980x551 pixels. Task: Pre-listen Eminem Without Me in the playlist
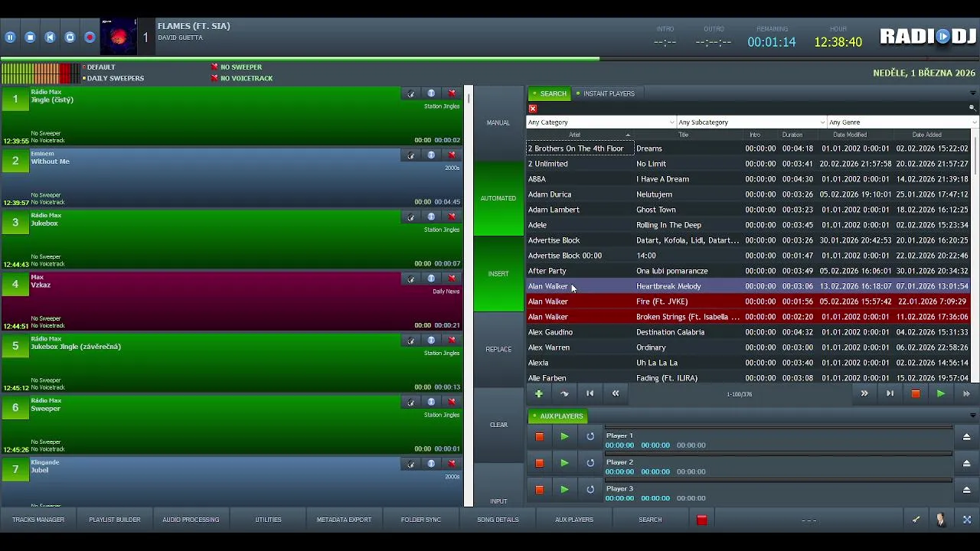(411, 155)
